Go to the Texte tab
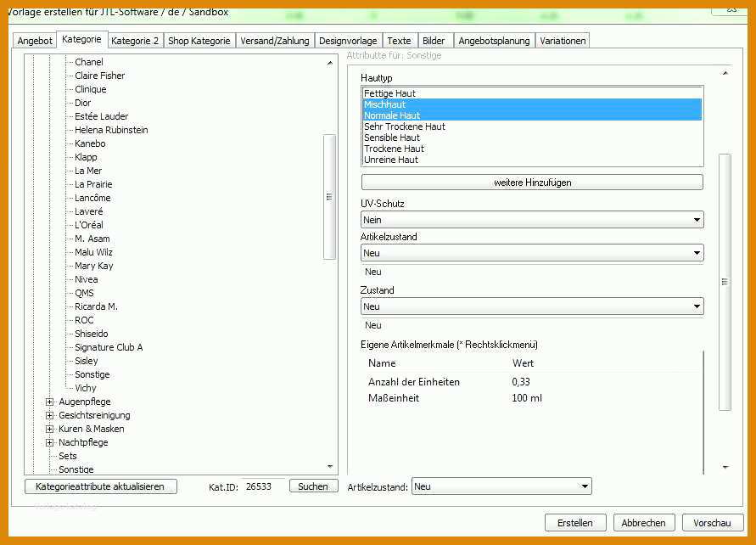 point(399,41)
